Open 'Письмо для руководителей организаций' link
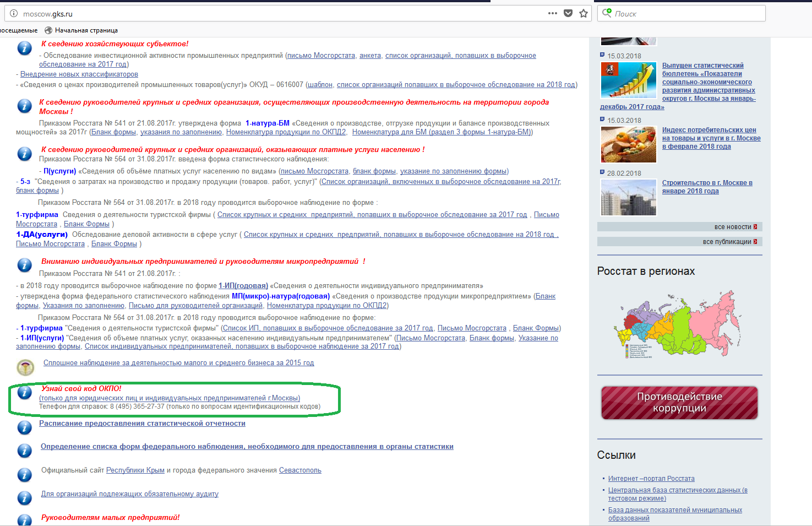The image size is (812, 526). pyautogui.click(x=195, y=306)
